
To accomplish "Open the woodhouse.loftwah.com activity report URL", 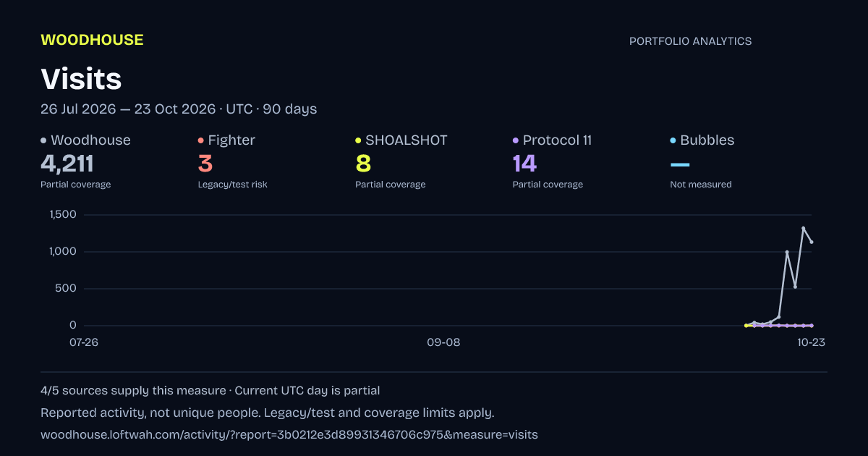I will pos(289,435).
